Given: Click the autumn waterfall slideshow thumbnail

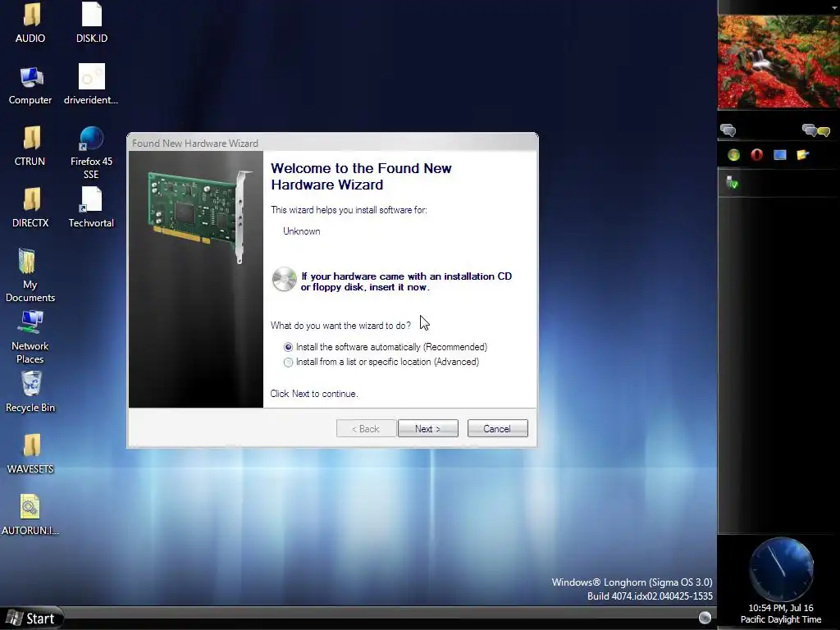Looking at the screenshot, I should coord(778,62).
